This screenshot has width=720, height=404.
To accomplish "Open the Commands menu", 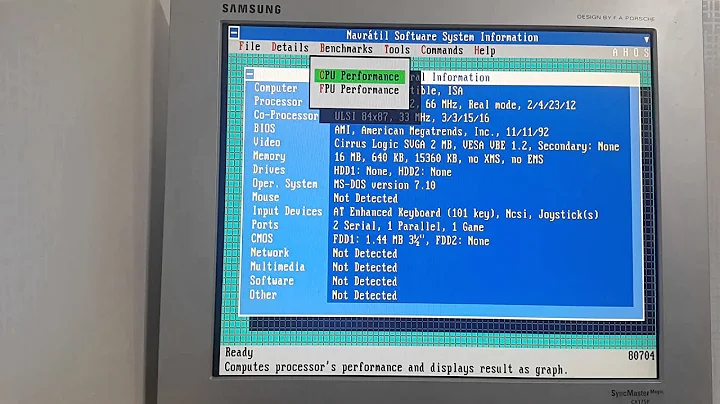I will 442,50.
